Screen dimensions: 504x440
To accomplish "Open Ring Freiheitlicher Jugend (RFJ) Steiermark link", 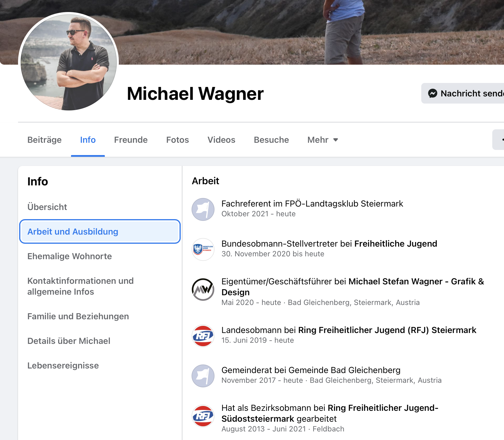I will [387, 330].
